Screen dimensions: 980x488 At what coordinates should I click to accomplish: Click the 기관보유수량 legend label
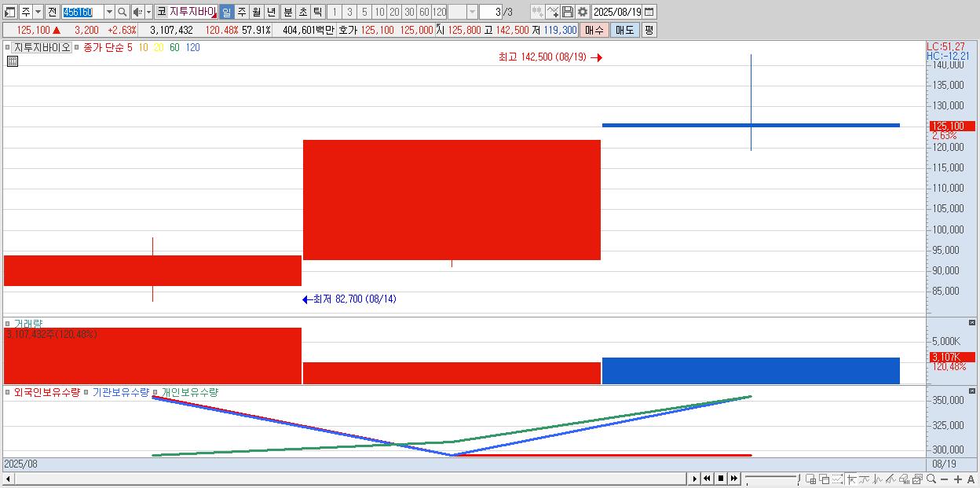click(x=121, y=392)
